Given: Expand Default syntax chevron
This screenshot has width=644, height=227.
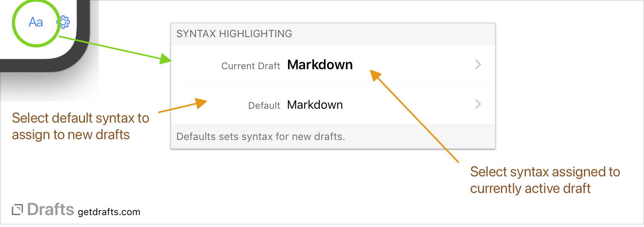Looking at the screenshot, I should [478, 104].
